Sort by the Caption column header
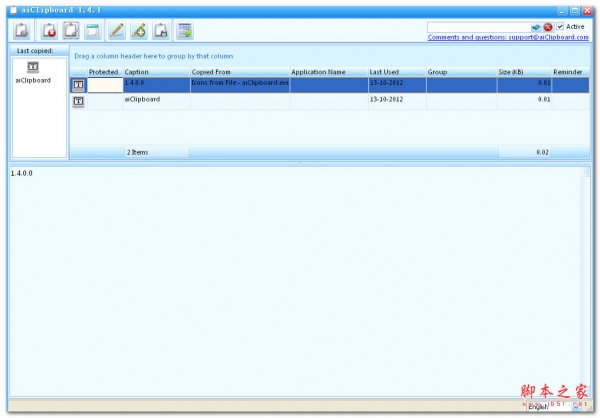The height and width of the screenshot is (418, 600). point(157,72)
